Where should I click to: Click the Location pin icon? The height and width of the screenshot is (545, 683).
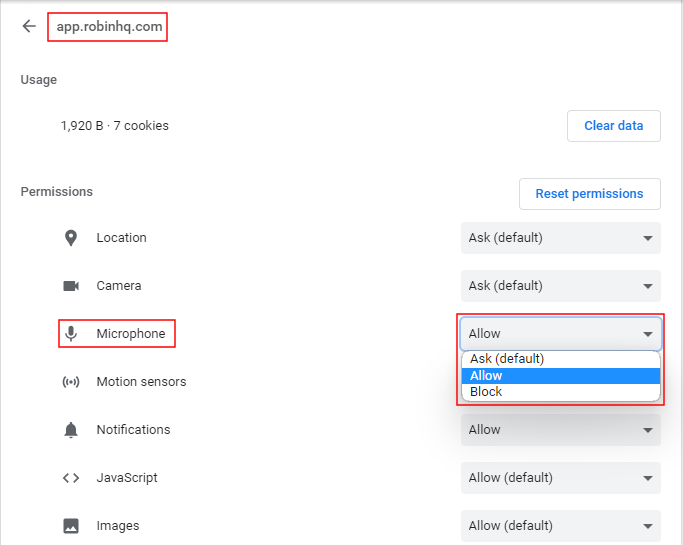point(71,238)
